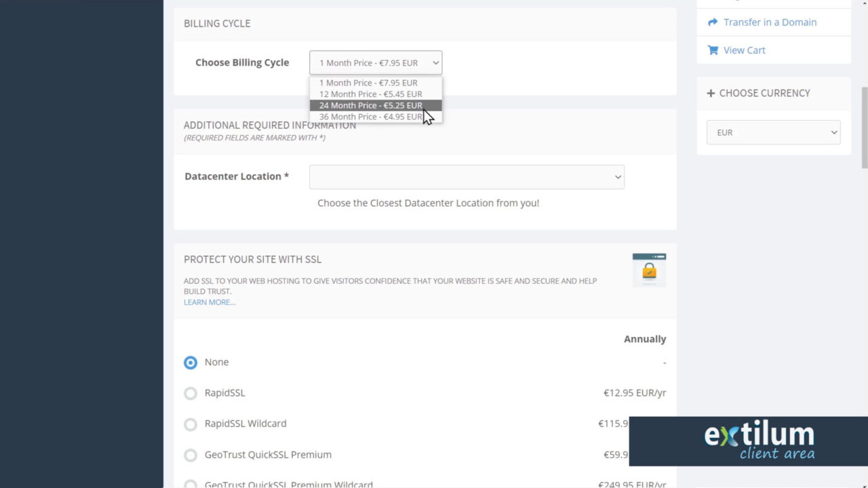868x488 pixels.
Task: Click the shopping cart icon beside View Cart
Action: pyautogui.click(x=712, y=49)
